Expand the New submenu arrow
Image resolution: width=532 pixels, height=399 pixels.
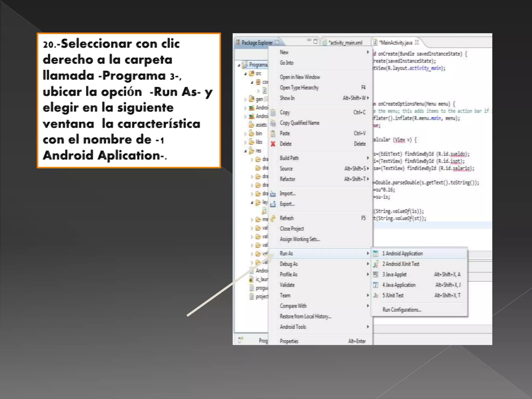pos(368,52)
